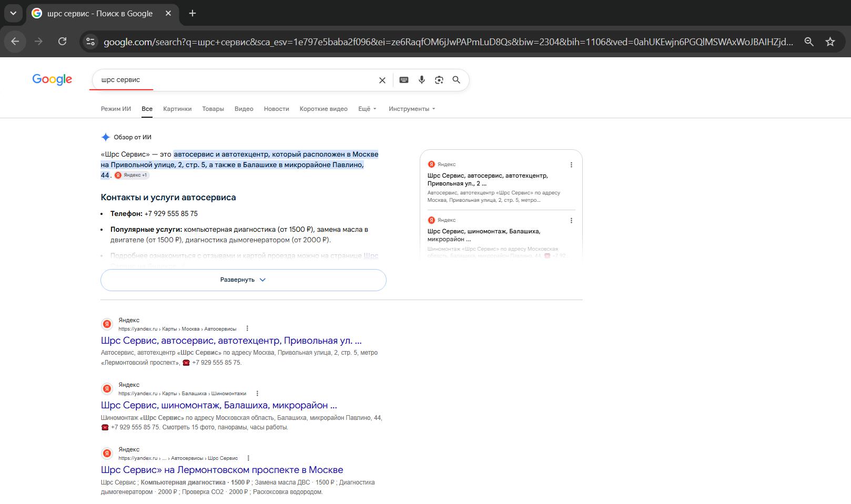Close the "шрс сервис - Поиск в Google" tab
This screenshot has height=504, width=851.
(x=168, y=13)
